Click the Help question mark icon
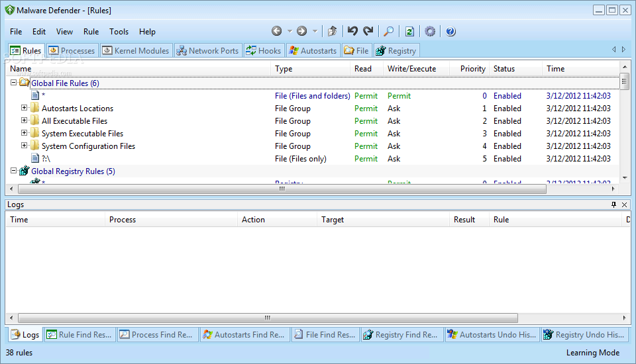This screenshot has width=636, height=364. 450,31
